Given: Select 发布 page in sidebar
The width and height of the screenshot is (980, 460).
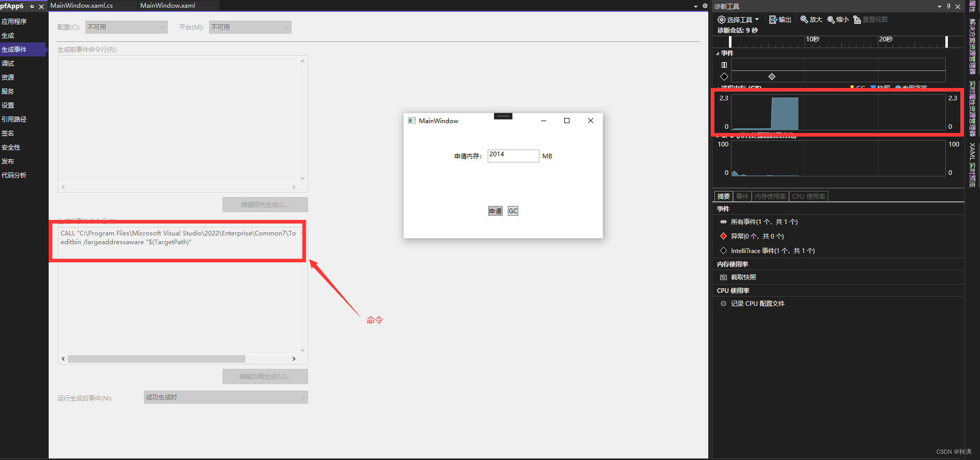Looking at the screenshot, I should coord(8,161).
